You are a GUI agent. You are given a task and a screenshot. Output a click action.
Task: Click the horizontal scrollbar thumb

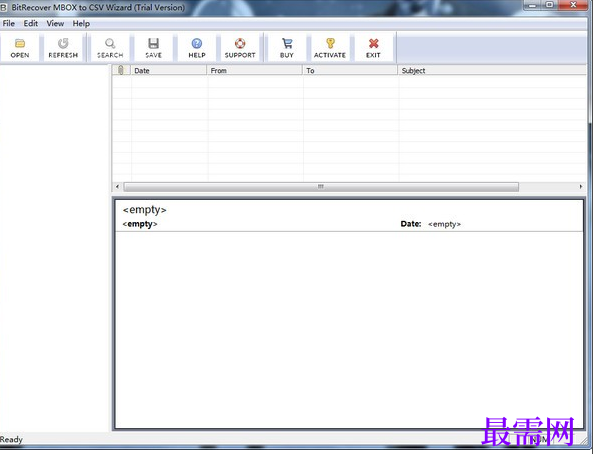[321, 186]
